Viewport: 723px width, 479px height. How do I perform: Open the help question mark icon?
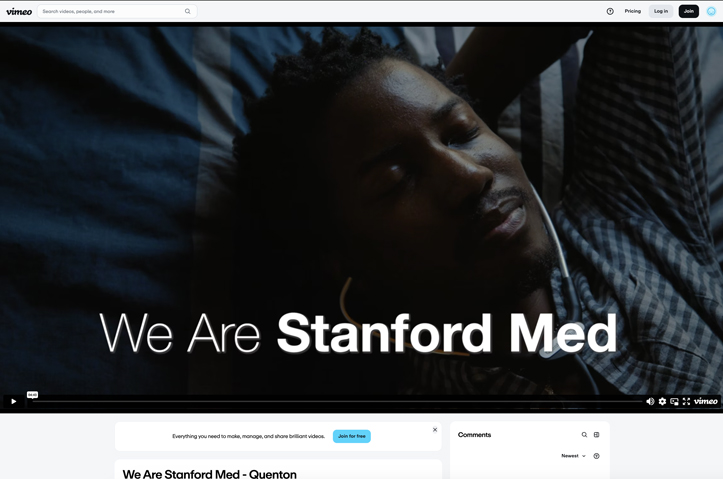pos(610,12)
